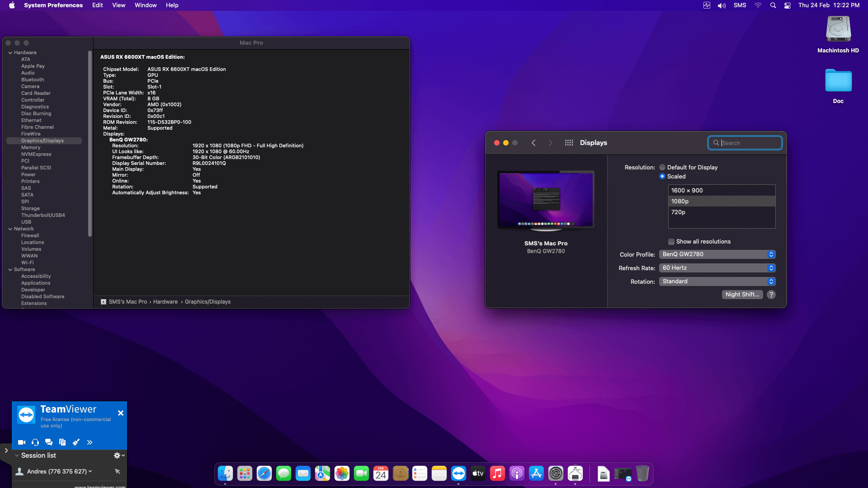Open Notes from the Dock
The image size is (868, 488).
pos(439,474)
